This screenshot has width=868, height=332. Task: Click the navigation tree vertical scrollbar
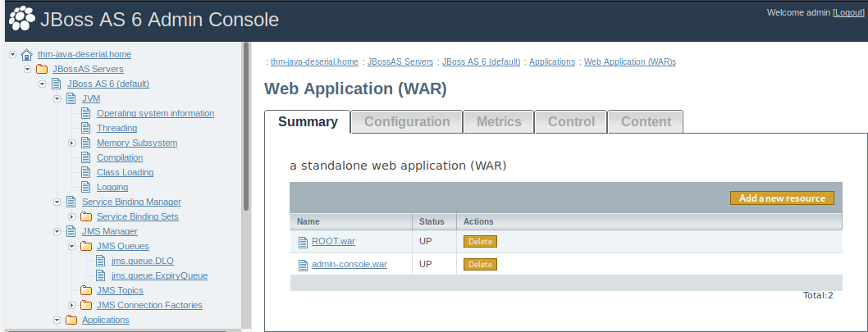click(246, 126)
